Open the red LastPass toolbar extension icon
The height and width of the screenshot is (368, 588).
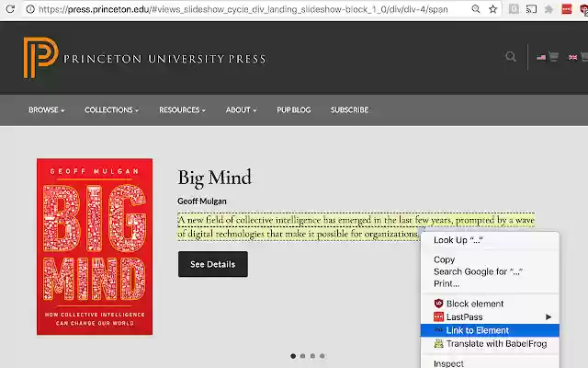(567, 9)
